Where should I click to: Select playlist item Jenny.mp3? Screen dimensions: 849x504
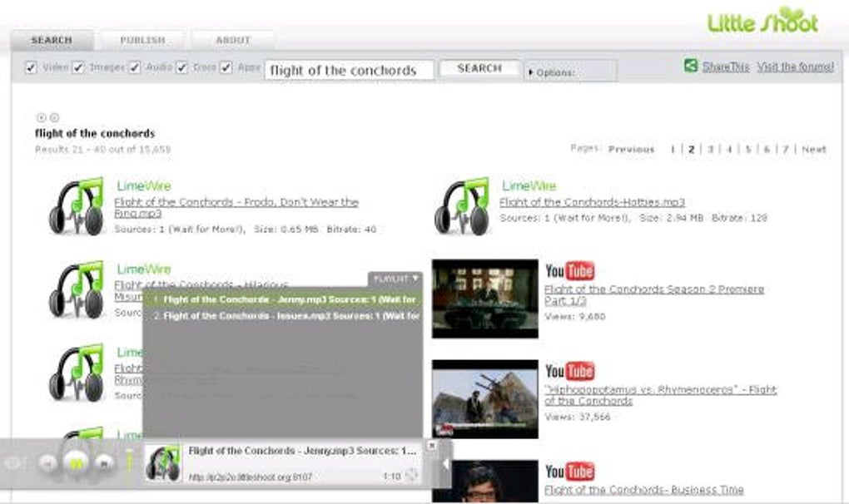point(283,299)
